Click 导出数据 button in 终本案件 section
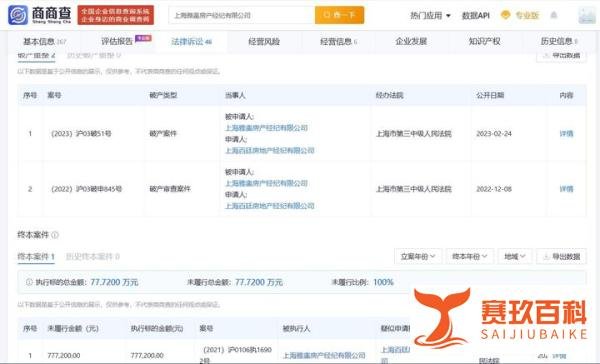Screen dimensions: 600x364 click(x=561, y=256)
